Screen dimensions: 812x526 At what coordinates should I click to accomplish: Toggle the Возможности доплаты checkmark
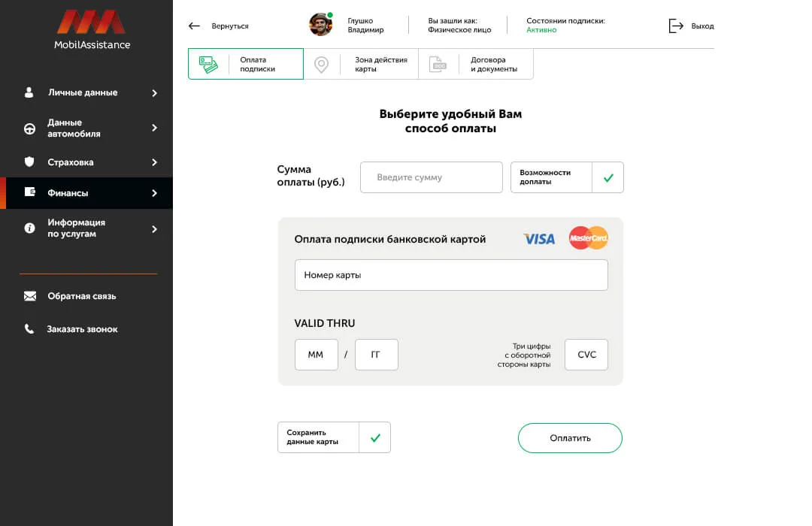click(608, 177)
